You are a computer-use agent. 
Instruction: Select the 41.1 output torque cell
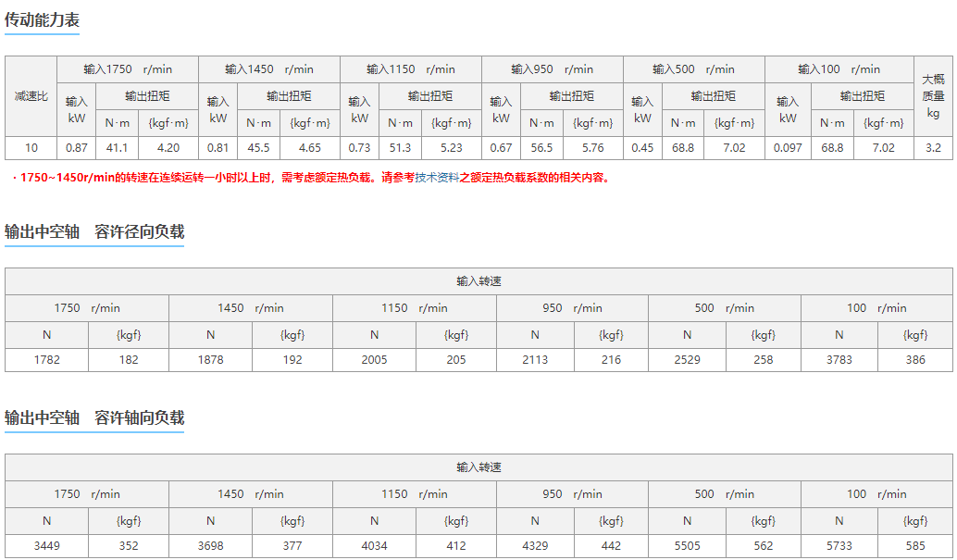click(x=118, y=148)
